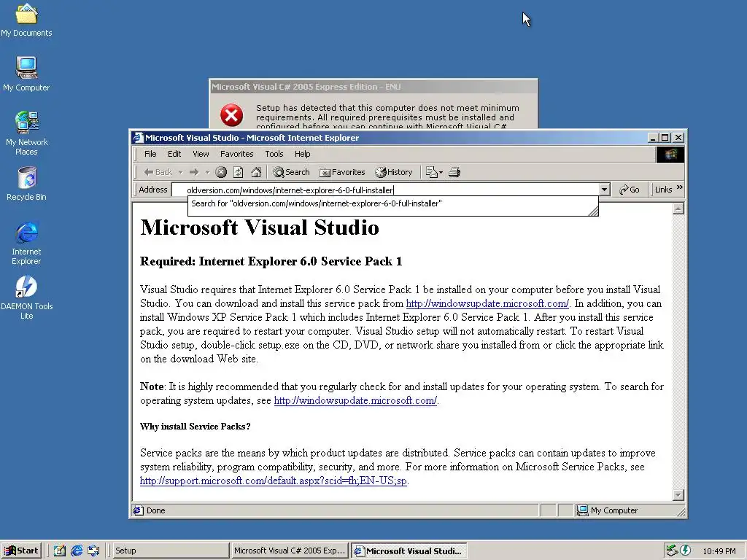Viewport: 747px width, 560px height.
Task: Click the 'Microsoft Visual Studio' page heading
Action: tap(260, 227)
